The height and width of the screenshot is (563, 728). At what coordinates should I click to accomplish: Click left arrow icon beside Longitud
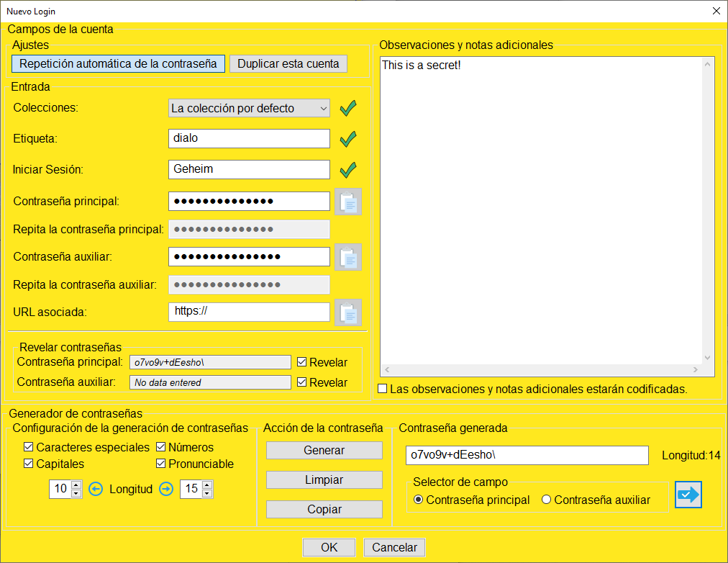pos(96,490)
